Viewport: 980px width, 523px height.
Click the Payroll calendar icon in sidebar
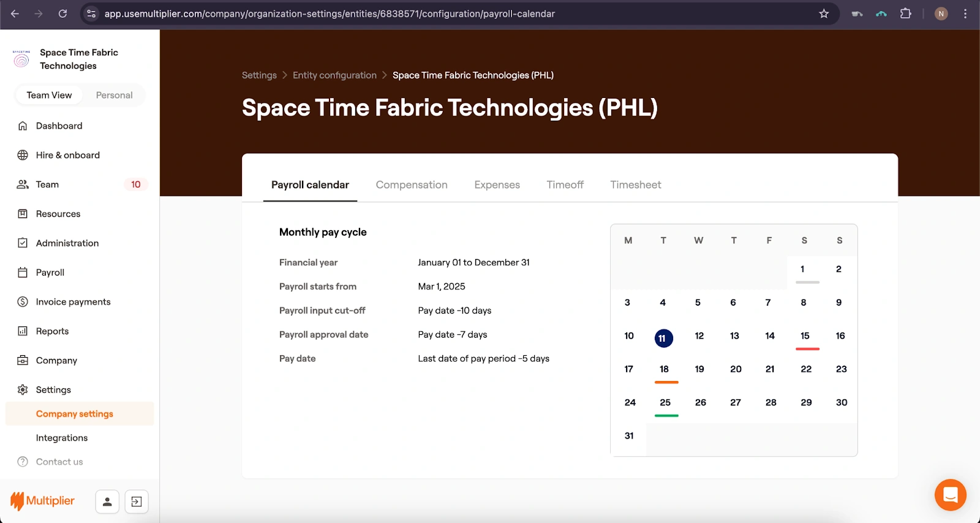[23, 273]
